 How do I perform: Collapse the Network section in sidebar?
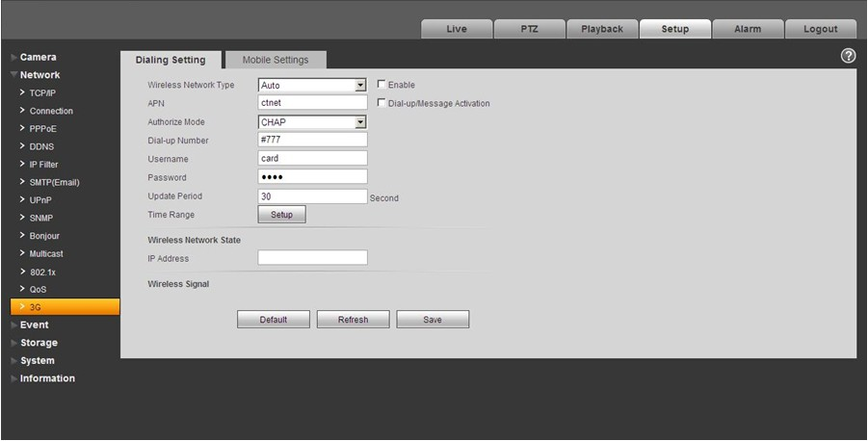[13, 75]
